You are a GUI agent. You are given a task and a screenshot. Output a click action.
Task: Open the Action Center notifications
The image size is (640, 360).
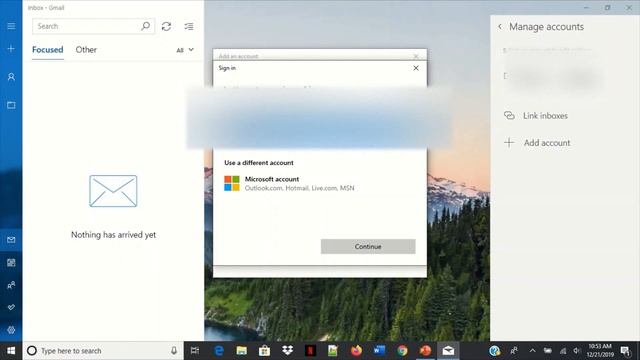pos(626,351)
